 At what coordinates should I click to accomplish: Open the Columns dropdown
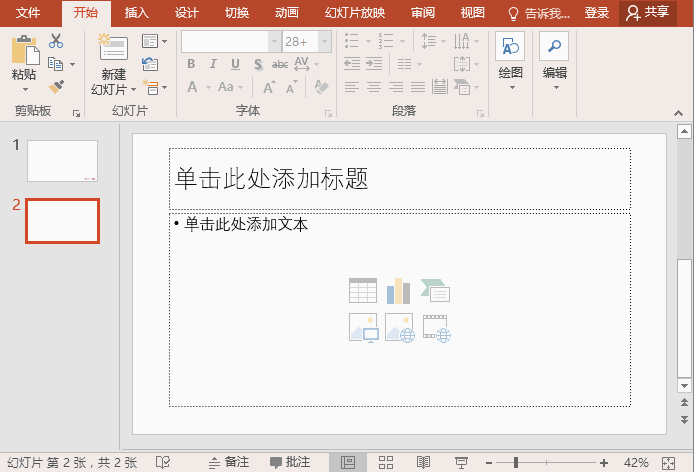click(409, 64)
